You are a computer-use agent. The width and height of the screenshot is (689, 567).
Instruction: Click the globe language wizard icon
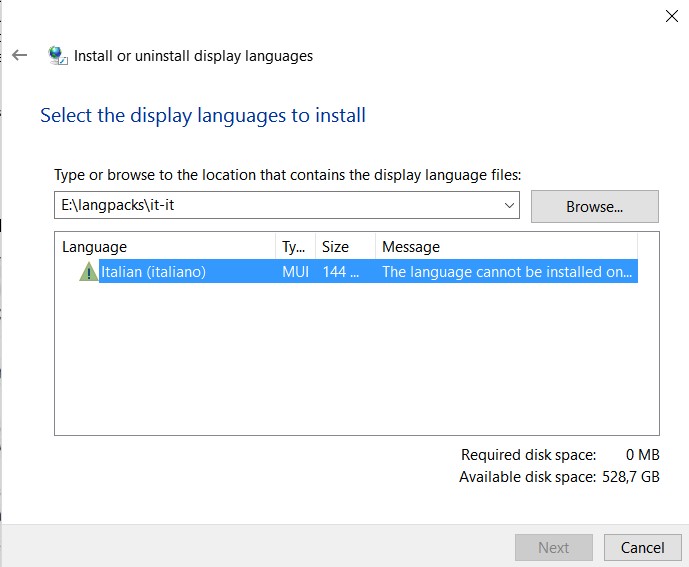(x=58, y=55)
